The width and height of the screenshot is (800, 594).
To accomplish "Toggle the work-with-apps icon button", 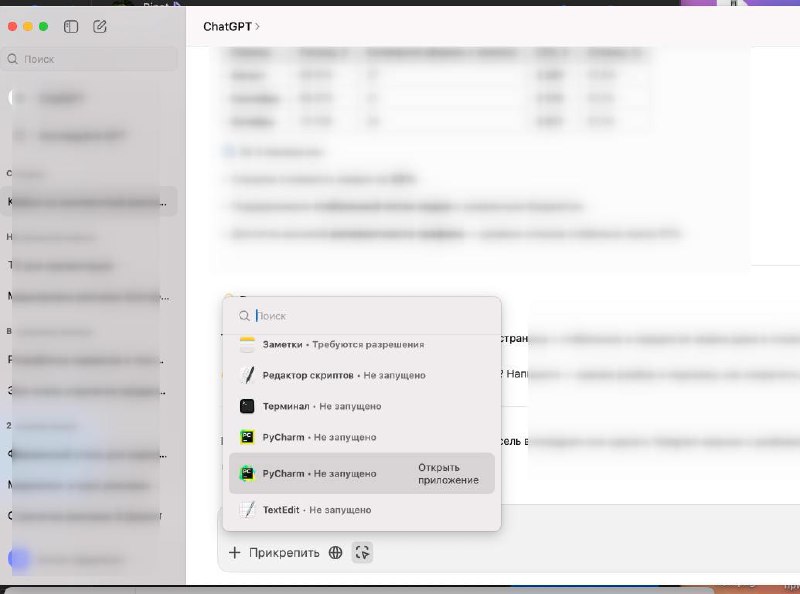I will point(362,553).
